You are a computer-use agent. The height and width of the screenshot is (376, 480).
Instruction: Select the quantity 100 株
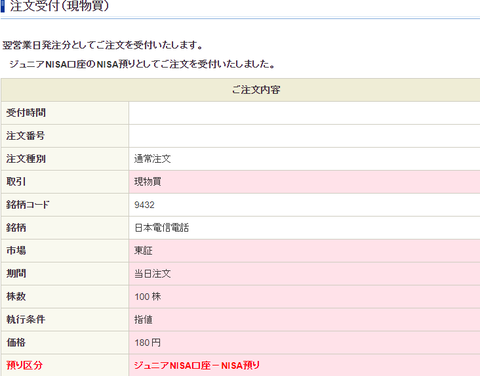coord(148,297)
